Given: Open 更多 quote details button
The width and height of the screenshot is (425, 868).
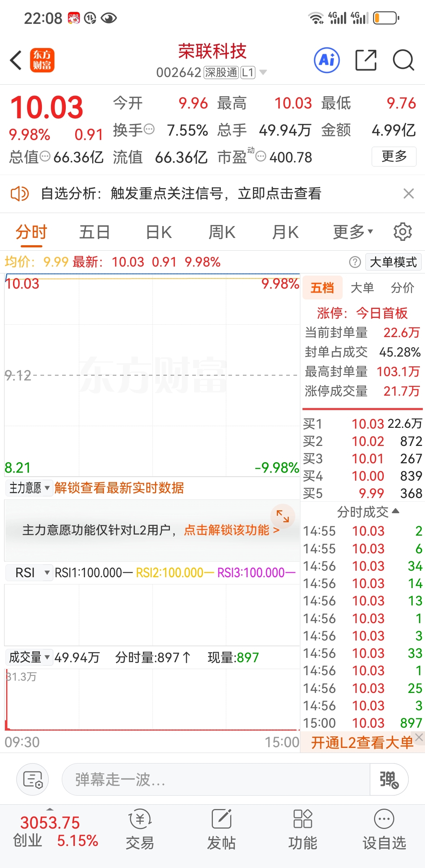Looking at the screenshot, I should pyautogui.click(x=394, y=157).
